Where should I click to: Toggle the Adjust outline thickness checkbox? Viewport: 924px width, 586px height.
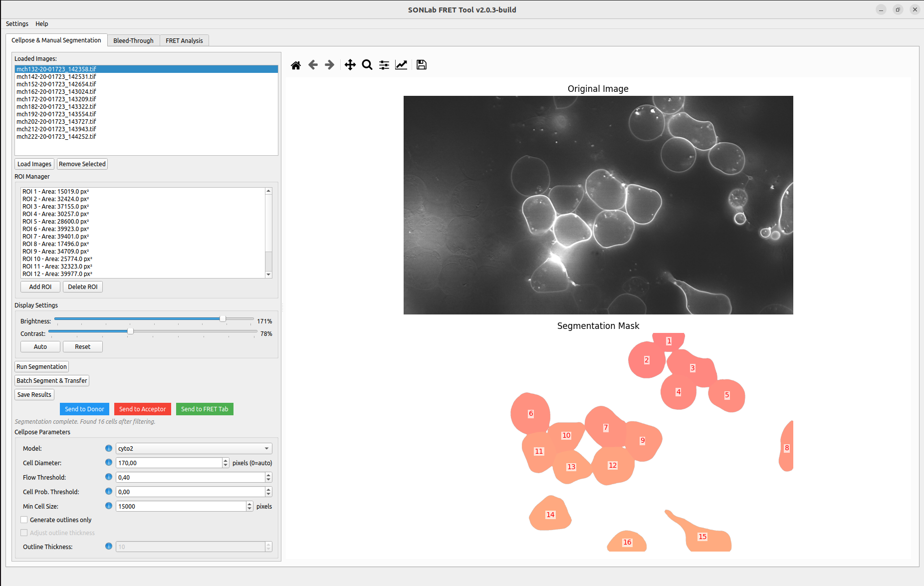[x=24, y=533]
